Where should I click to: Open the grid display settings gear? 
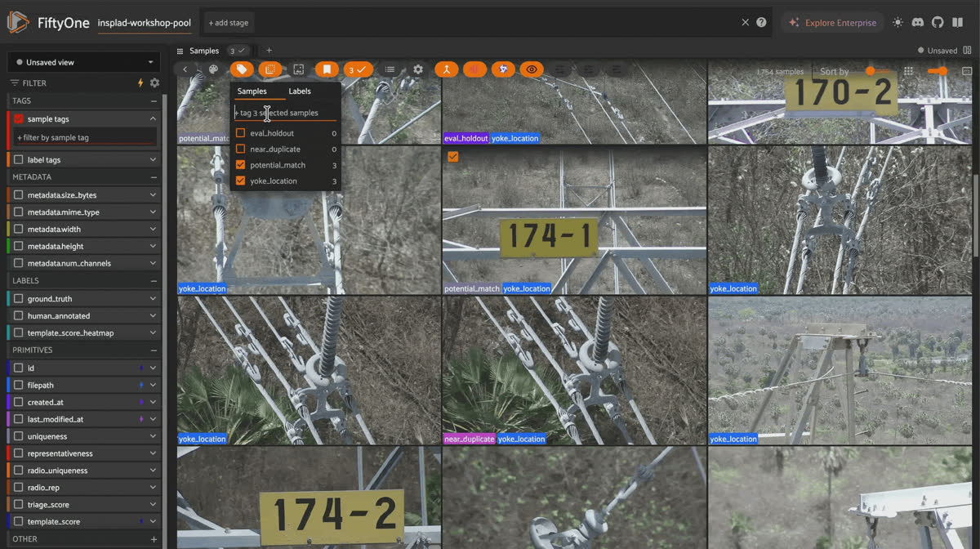pos(418,69)
